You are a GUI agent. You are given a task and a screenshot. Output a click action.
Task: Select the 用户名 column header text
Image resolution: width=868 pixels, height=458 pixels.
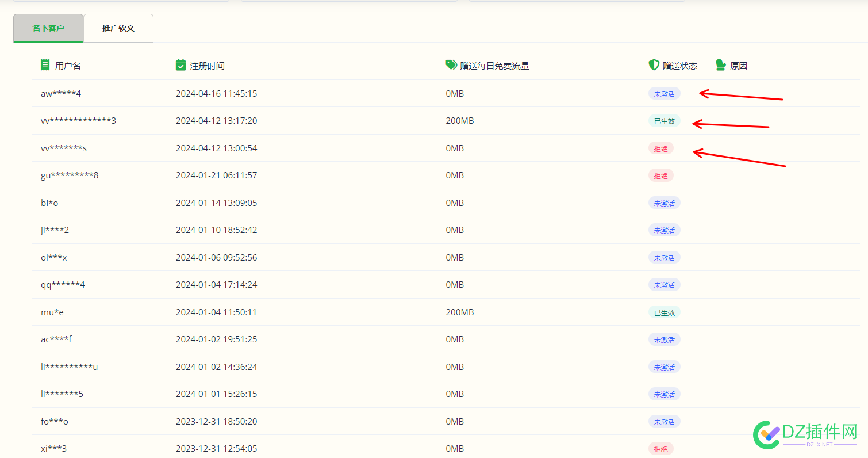click(68, 66)
